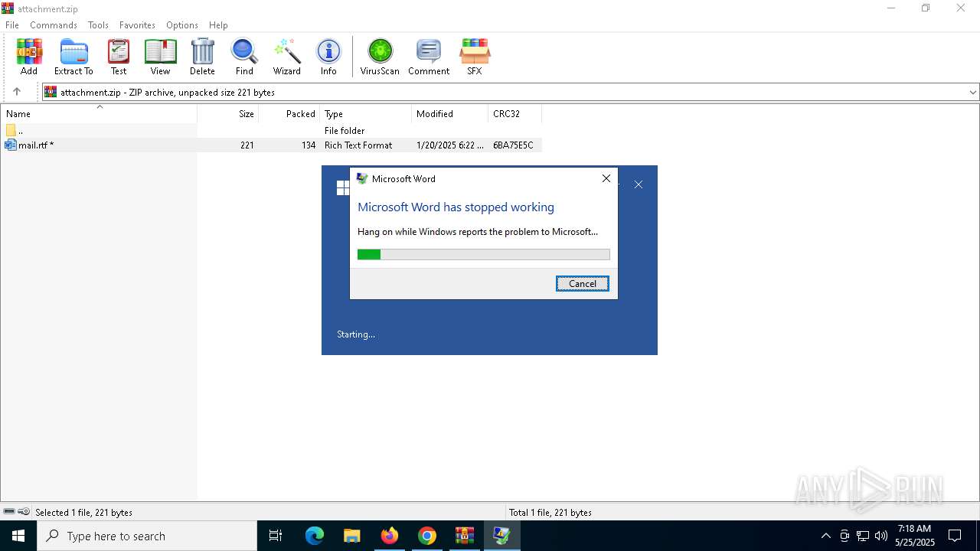Image resolution: width=980 pixels, height=551 pixels.
Task: Expand the archive path dropdown
Action: (x=972, y=92)
